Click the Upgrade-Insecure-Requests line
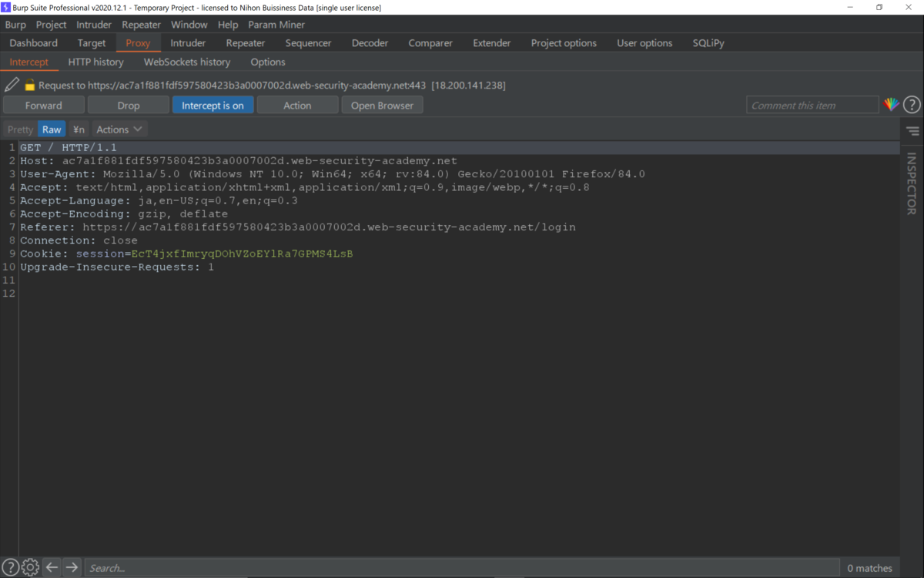This screenshot has height=578, width=924. tap(117, 267)
